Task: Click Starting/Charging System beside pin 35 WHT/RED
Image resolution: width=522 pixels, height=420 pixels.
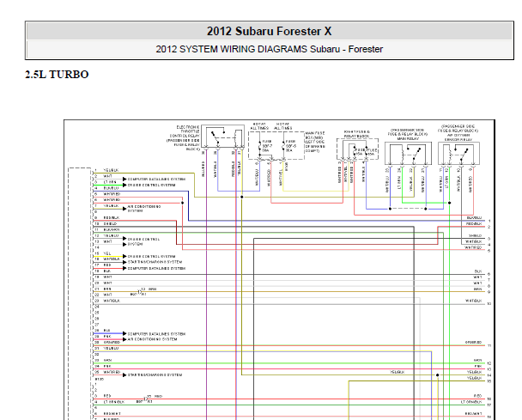Action: (155, 375)
